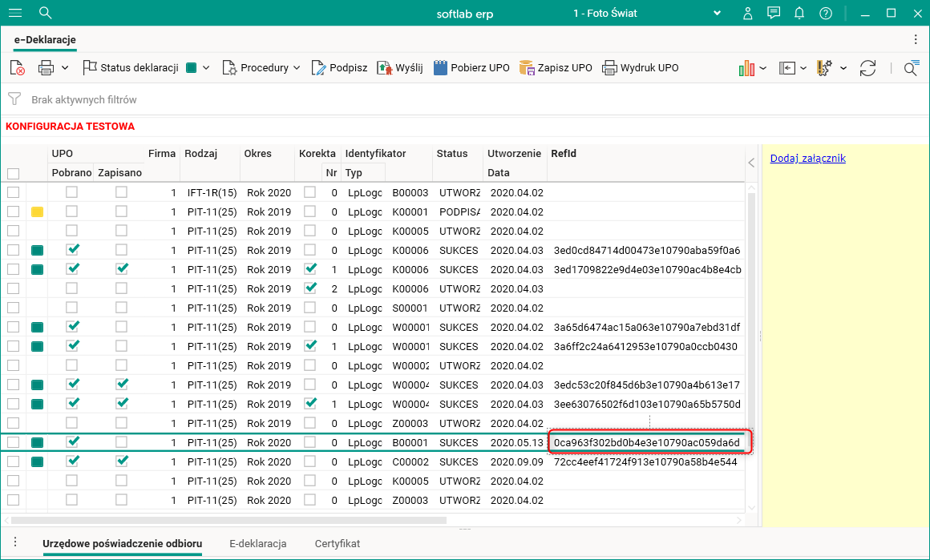Switch to the E-deklaracja bottom tab

[257, 543]
